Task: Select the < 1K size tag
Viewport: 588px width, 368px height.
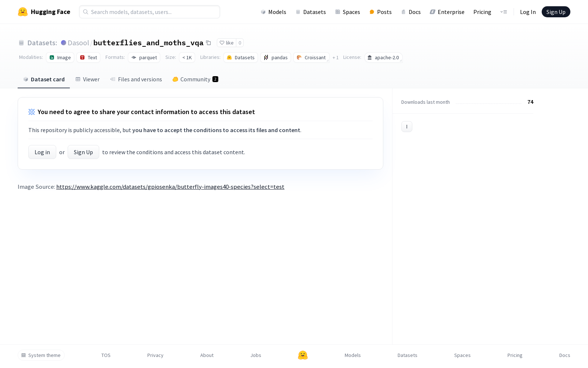Action: click(x=187, y=57)
